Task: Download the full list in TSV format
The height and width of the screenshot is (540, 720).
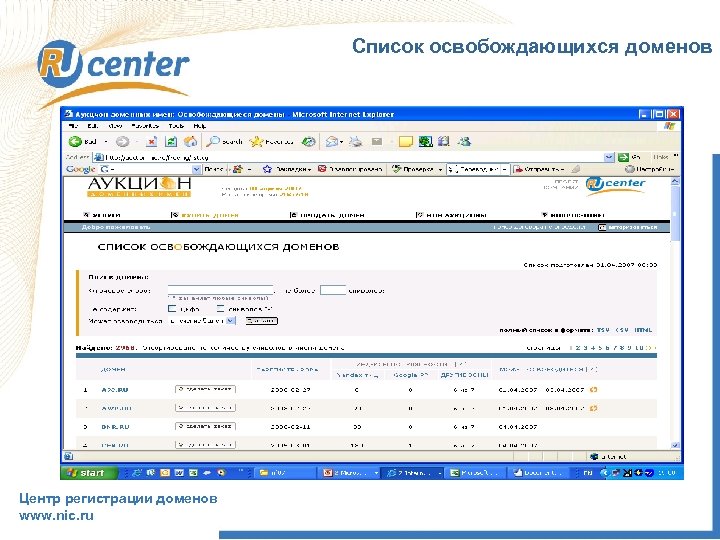Action: click(x=603, y=330)
